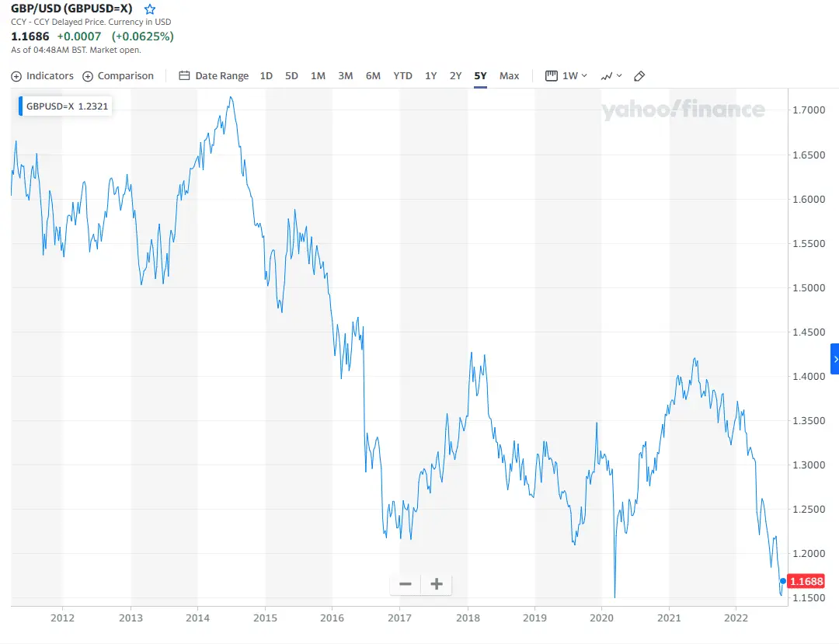Open the chart line type dropdown
The width and height of the screenshot is (839, 644).
(x=611, y=76)
